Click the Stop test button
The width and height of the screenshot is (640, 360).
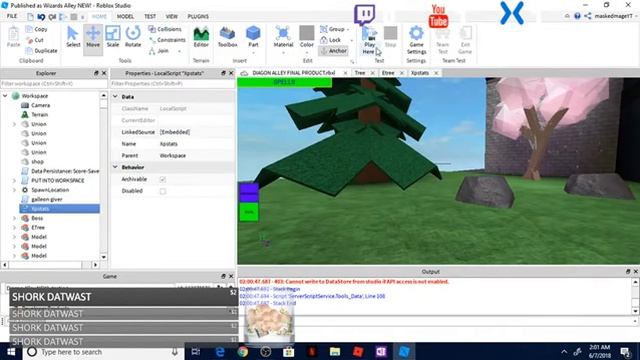point(390,37)
